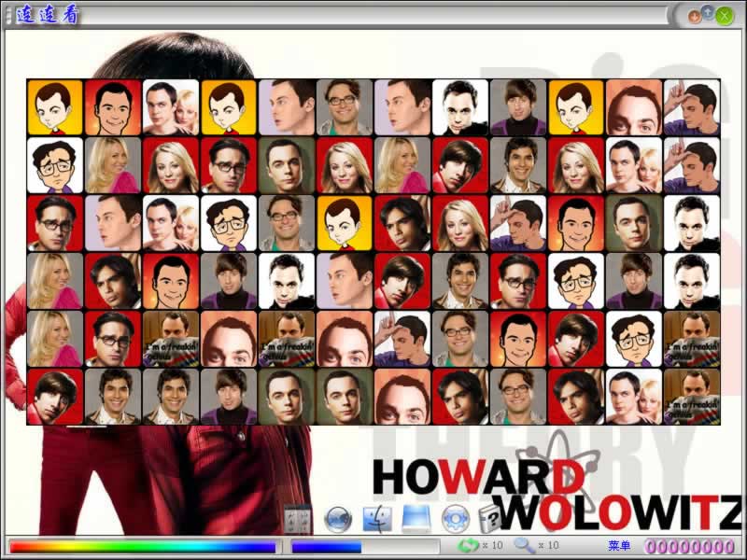Open the globe dock icon
The width and height of the screenshot is (747, 560).
[338, 519]
